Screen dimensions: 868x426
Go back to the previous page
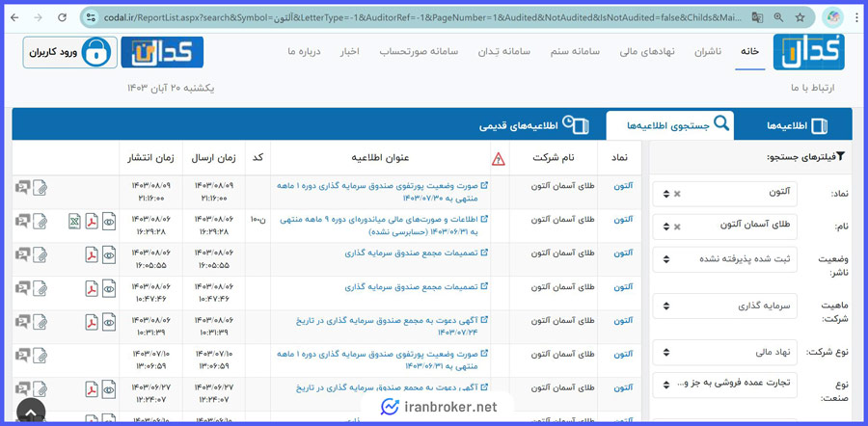tap(14, 17)
